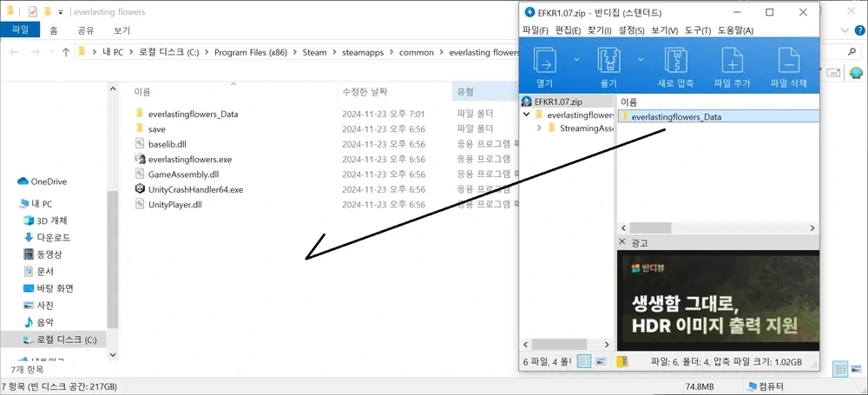Open the 공유 tab in Explorer ribbon
868x395 pixels.
point(85,30)
